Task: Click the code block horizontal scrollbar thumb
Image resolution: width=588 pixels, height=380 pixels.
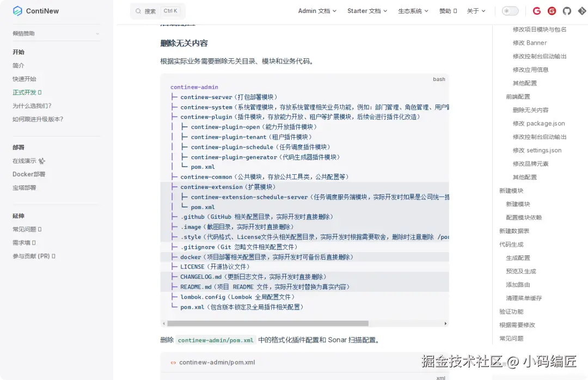Action: [x=268, y=323]
